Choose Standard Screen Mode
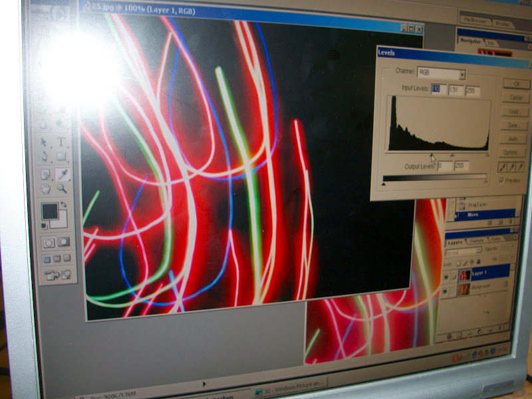532x399 pixels. [x=47, y=259]
